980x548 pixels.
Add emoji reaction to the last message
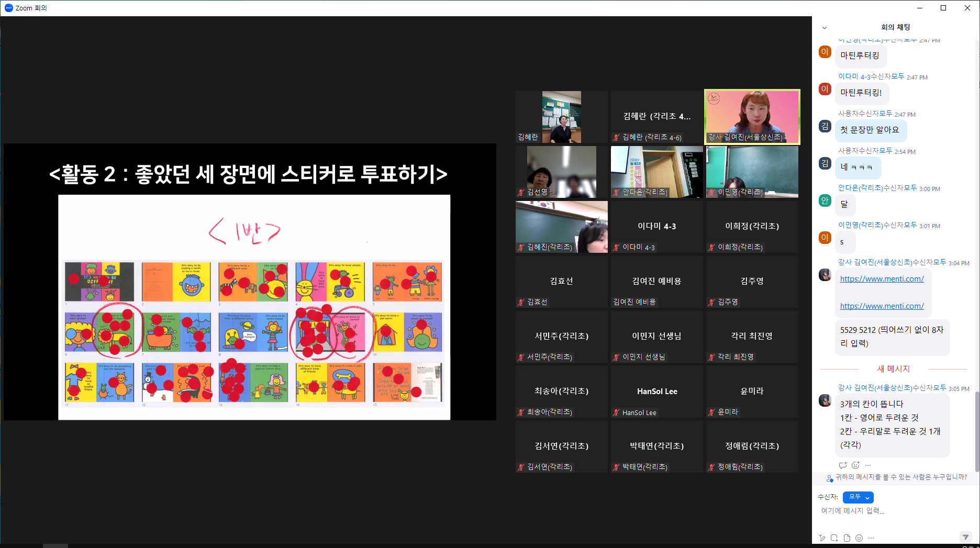tap(855, 465)
